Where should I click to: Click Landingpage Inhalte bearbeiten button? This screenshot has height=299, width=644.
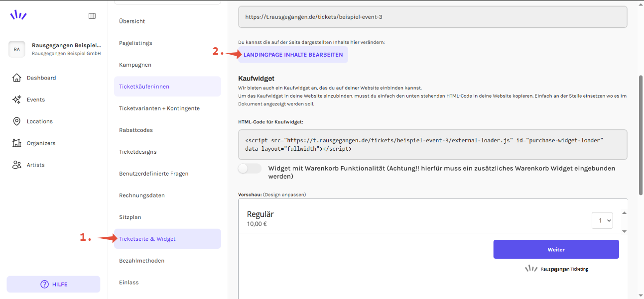[293, 55]
